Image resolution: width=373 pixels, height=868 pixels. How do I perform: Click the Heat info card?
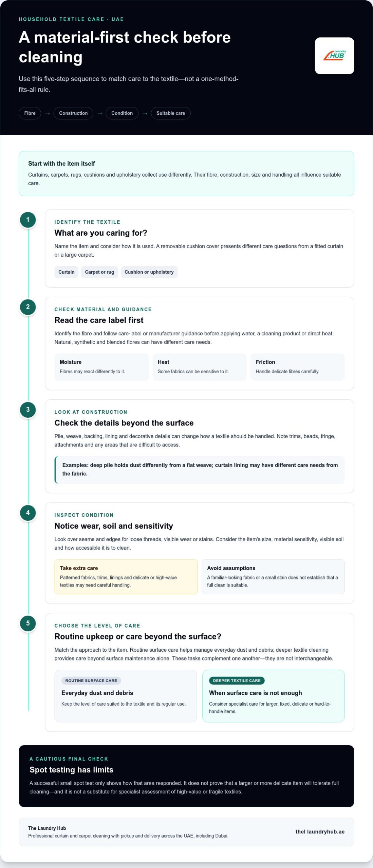(x=200, y=367)
